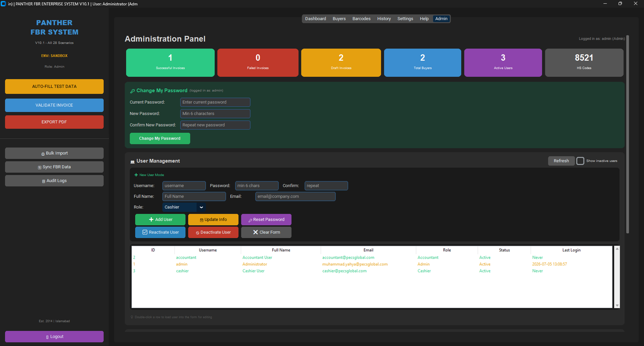
Task: Go to the History tab
Action: (384, 19)
